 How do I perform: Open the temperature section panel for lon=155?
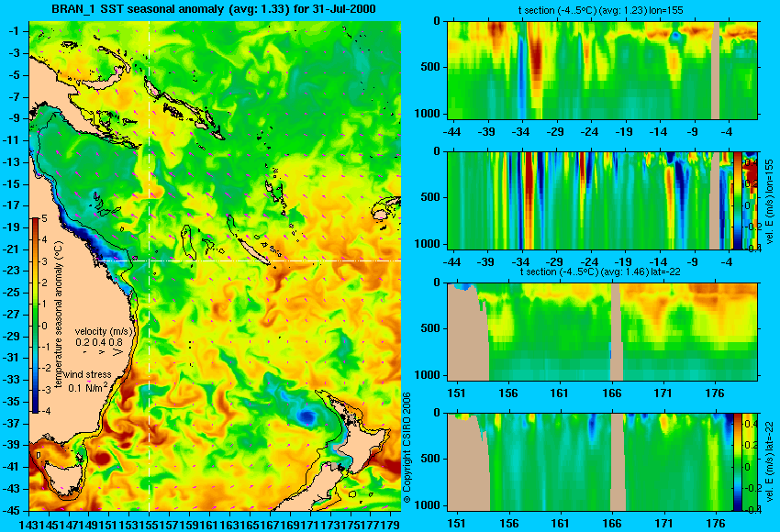click(602, 70)
